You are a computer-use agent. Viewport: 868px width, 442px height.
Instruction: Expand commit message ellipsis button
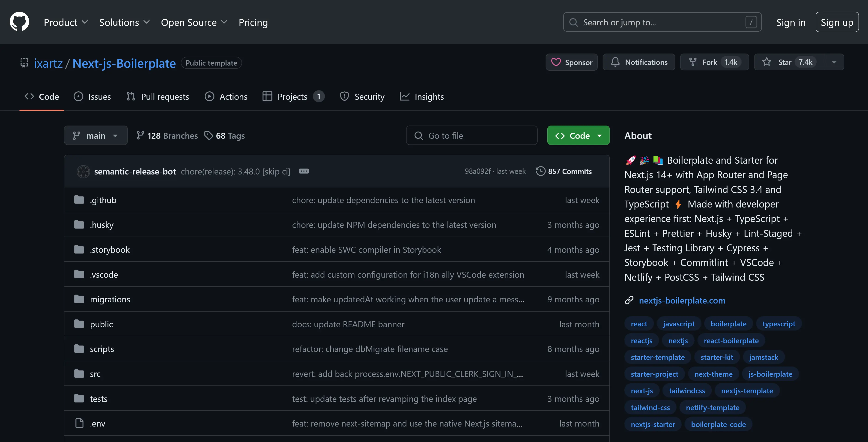(304, 171)
